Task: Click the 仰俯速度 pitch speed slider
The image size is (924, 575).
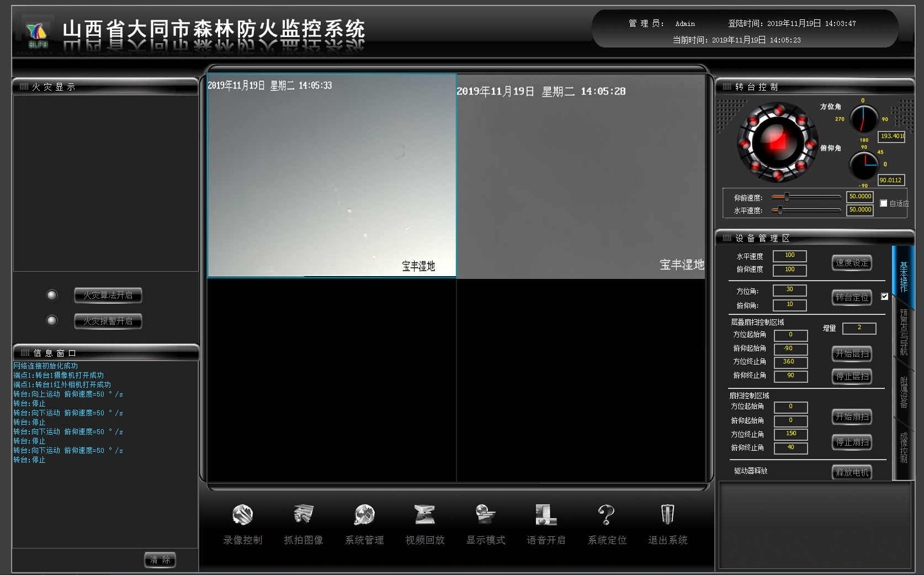Action: click(x=806, y=197)
